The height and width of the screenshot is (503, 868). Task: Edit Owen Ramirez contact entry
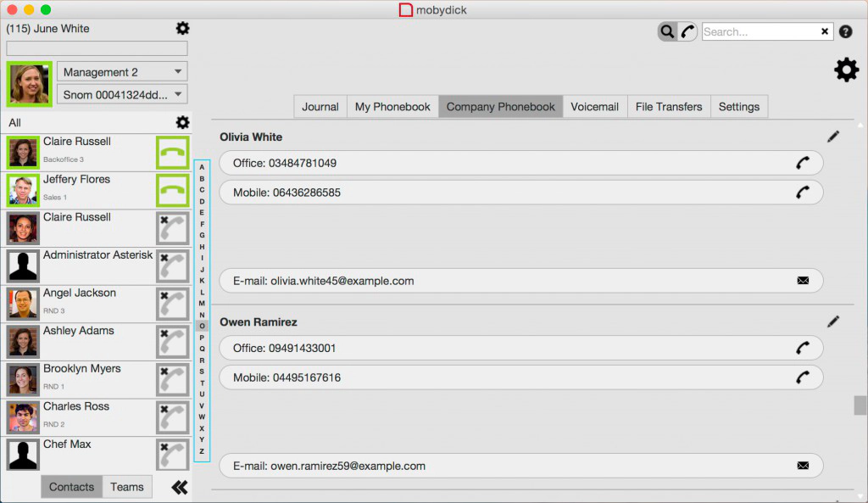(833, 321)
